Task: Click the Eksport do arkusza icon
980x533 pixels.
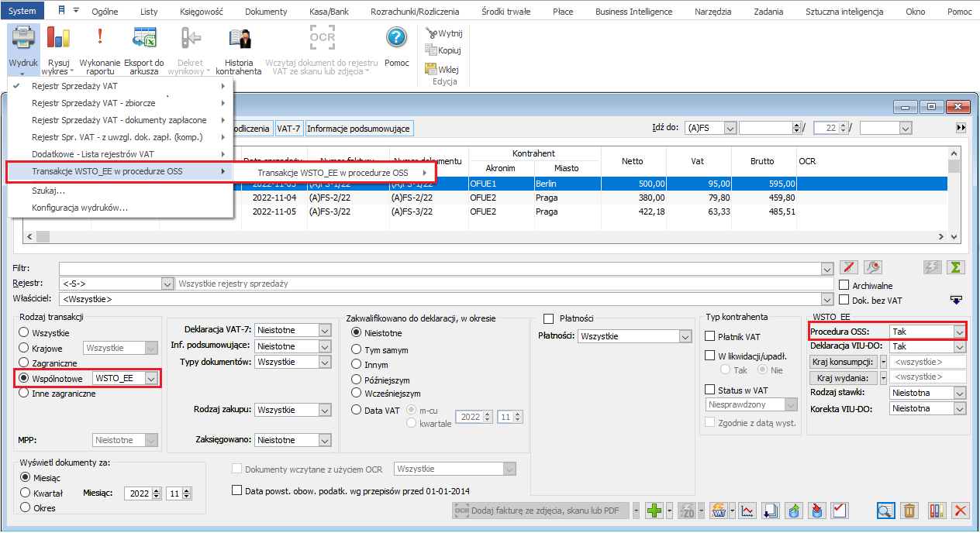Action: (x=143, y=39)
